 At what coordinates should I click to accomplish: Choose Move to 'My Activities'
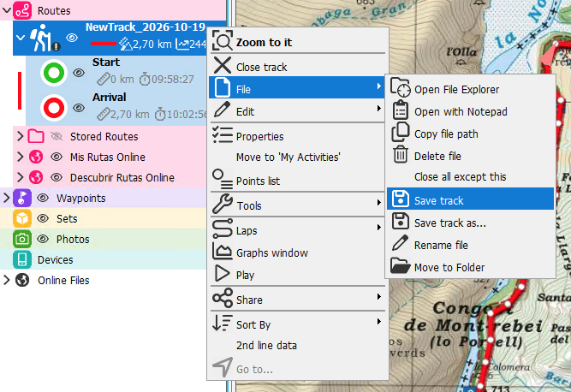(288, 157)
